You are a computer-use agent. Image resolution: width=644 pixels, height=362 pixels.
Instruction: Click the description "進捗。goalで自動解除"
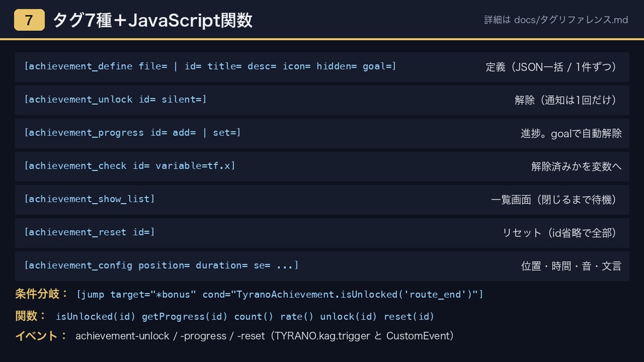(x=571, y=133)
